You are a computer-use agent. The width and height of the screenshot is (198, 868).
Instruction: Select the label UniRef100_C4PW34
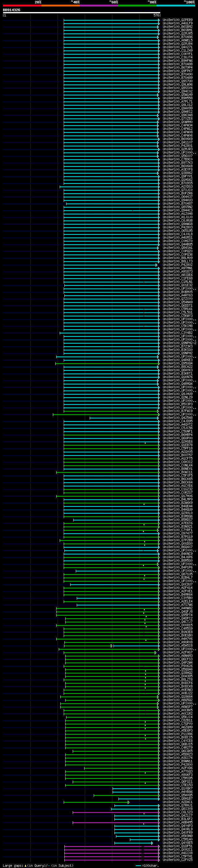[x=178, y=126]
